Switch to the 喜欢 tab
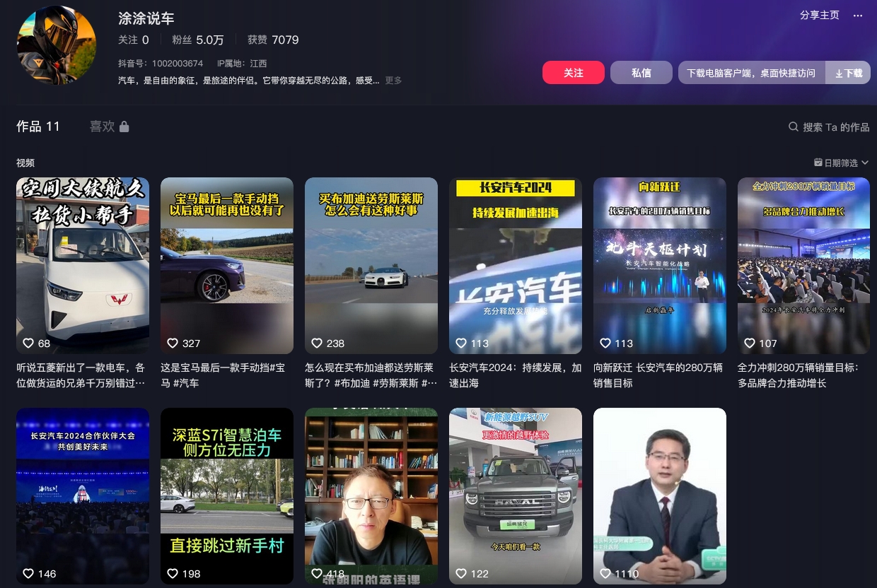Screen dimensions: 877x588 coord(102,127)
